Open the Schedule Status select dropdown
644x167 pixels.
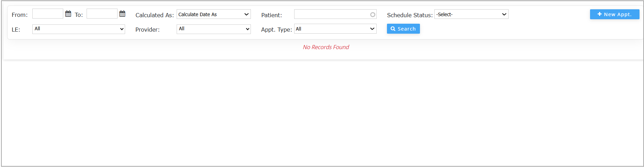pyautogui.click(x=471, y=14)
